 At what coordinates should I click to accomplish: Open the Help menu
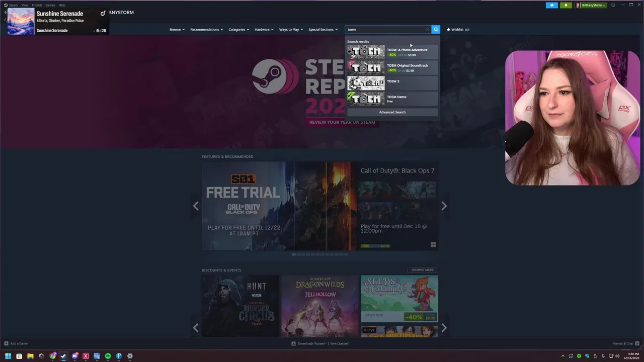point(62,5)
